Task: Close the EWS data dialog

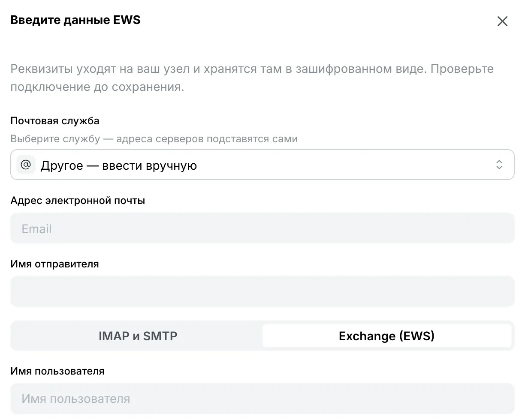Action: (502, 21)
